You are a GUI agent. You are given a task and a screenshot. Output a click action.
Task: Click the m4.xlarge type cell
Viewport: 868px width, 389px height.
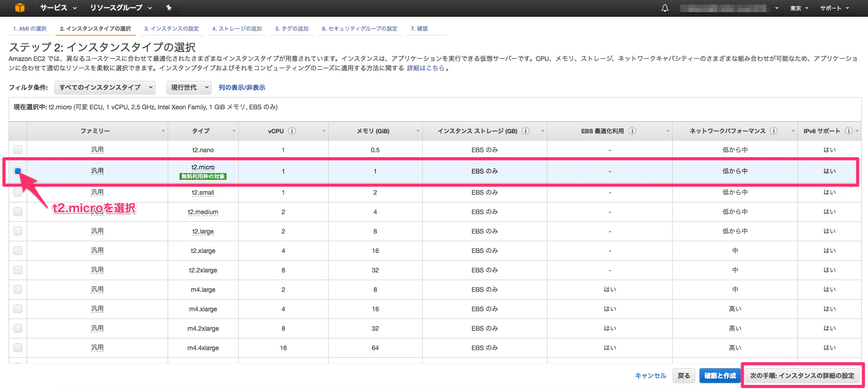click(203, 309)
